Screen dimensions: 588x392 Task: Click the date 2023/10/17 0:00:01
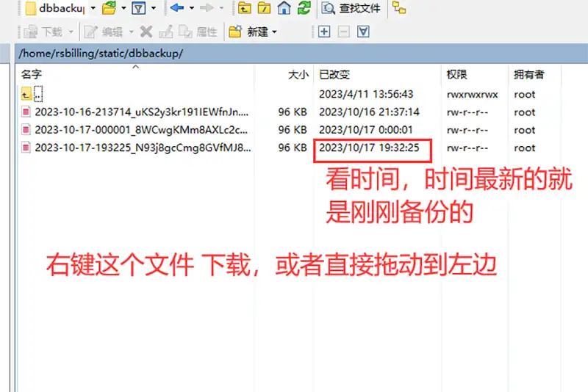365,130
